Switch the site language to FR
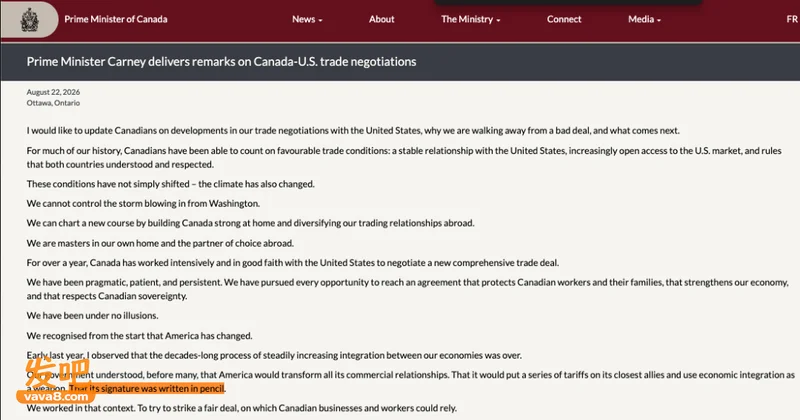This screenshot has width=800, height=420. click(x=792, y=19)
